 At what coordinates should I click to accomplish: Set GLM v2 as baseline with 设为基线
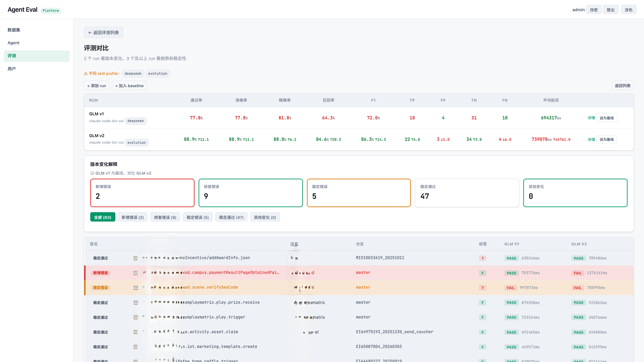click(x=607, y=139)
